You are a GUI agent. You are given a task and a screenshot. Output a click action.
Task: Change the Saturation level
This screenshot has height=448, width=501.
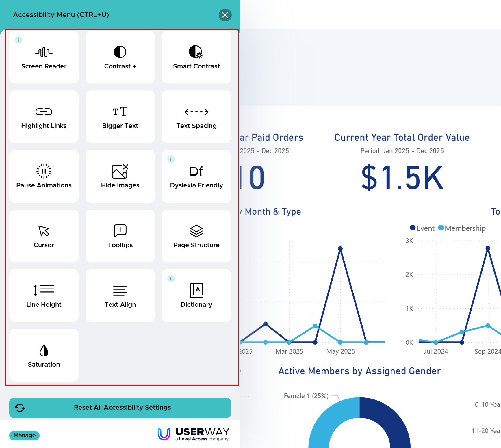[x=44, y=355]
